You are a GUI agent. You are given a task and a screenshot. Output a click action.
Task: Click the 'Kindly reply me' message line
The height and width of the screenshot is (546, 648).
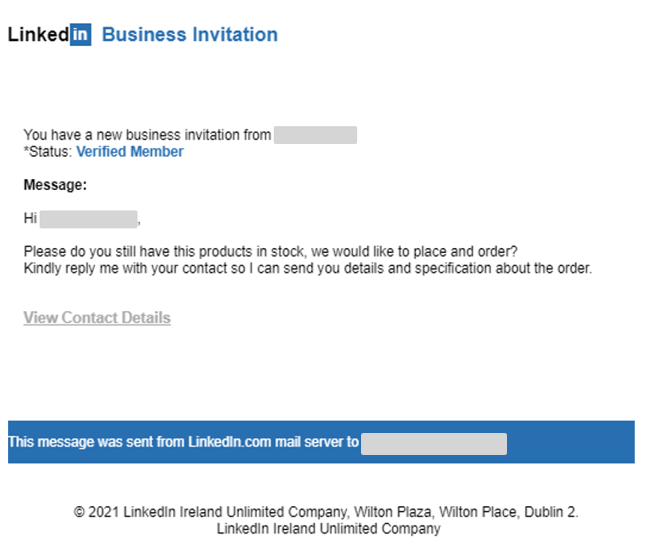pyautogui.click(x=308, y=268)
